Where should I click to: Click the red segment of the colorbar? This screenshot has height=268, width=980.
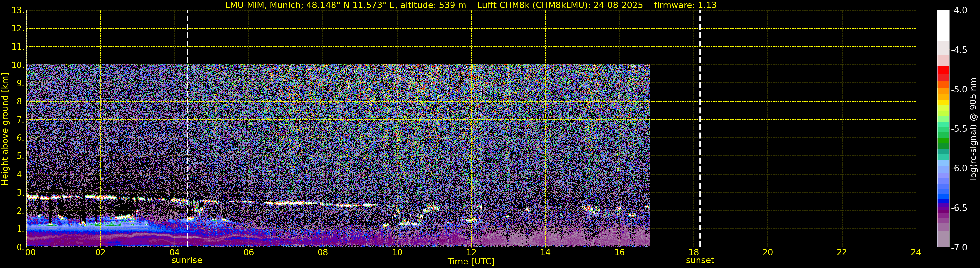click(x=944, y=70)
